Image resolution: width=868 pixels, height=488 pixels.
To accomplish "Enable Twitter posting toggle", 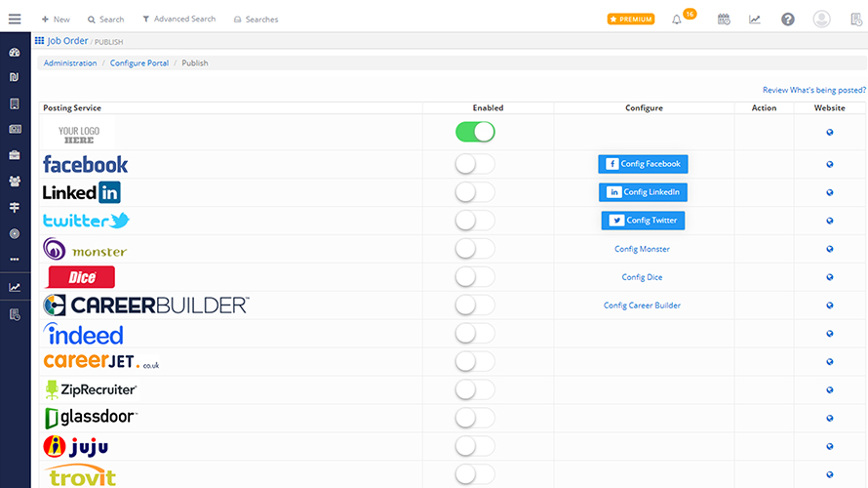I will point(475,221).
